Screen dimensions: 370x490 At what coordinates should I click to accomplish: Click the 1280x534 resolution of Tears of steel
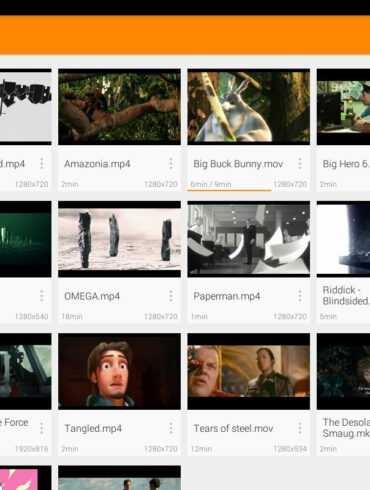click(290, 449)
